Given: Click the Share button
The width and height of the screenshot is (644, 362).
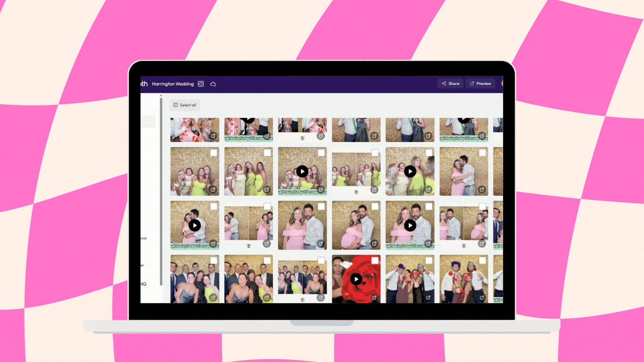Looking at the screenshot, I should [x=450, y=83].
